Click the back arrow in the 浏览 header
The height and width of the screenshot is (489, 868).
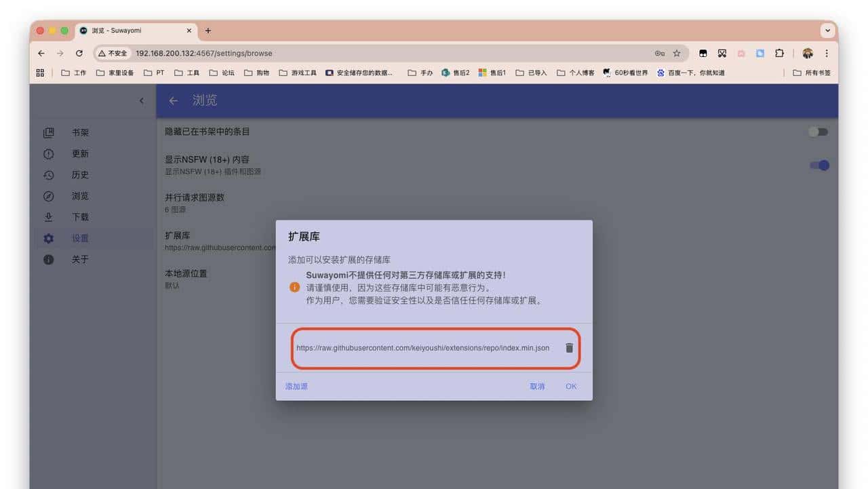coord(172,100)
